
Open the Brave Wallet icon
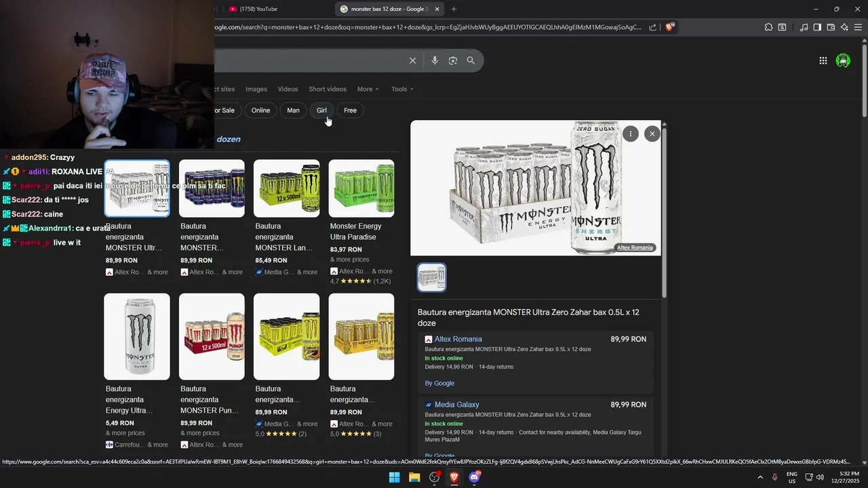point(831,27)
